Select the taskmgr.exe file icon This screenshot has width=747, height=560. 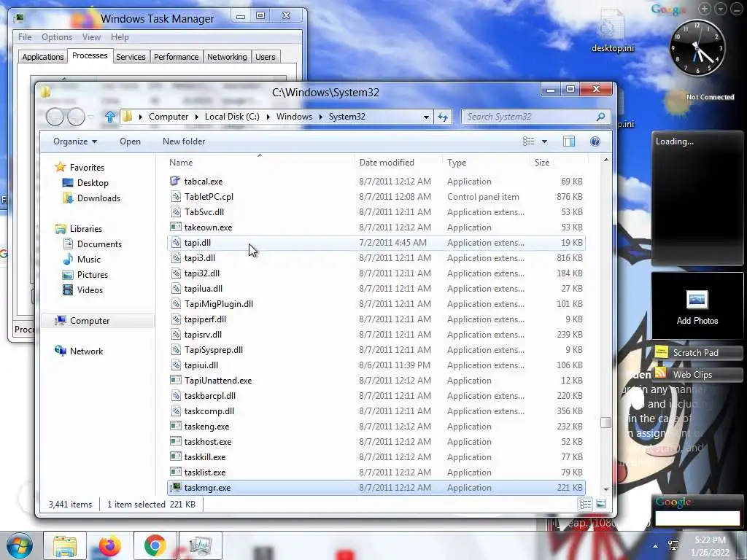176,487
